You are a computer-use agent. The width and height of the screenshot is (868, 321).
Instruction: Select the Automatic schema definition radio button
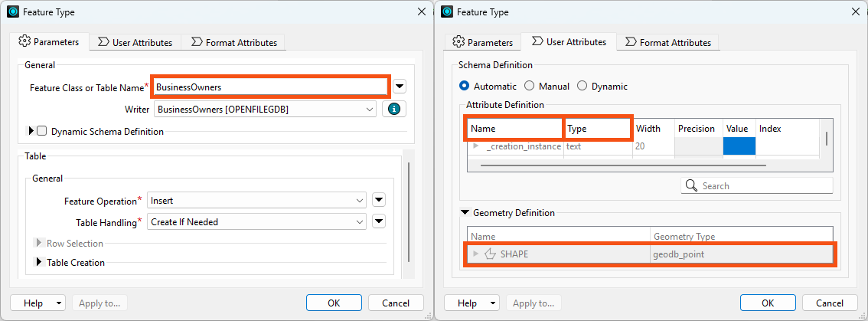463,86
